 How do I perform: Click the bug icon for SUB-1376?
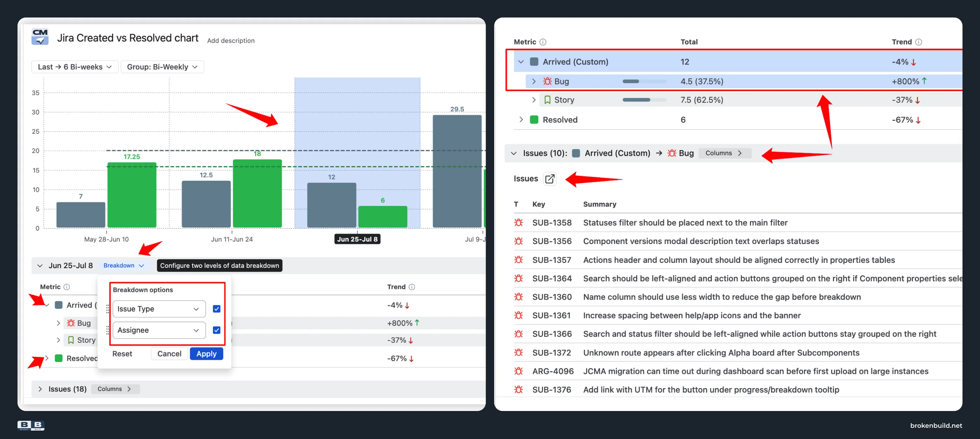click(x=519, y=390)
